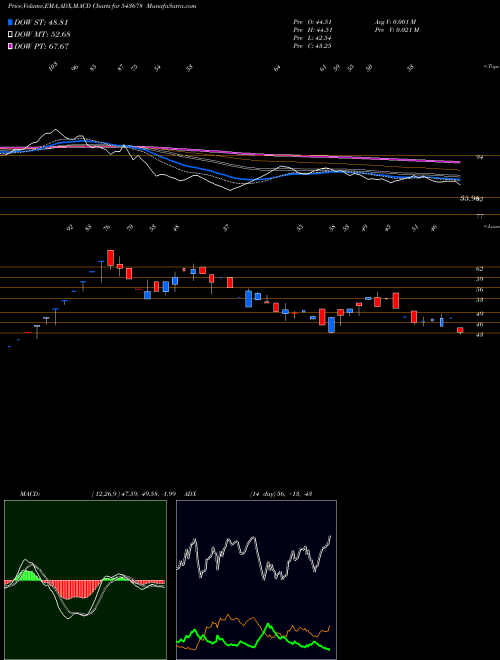Click the 'Pre V: 0.021 M' value
Screen dimensions: 500x660
click(x=396, y=30)
